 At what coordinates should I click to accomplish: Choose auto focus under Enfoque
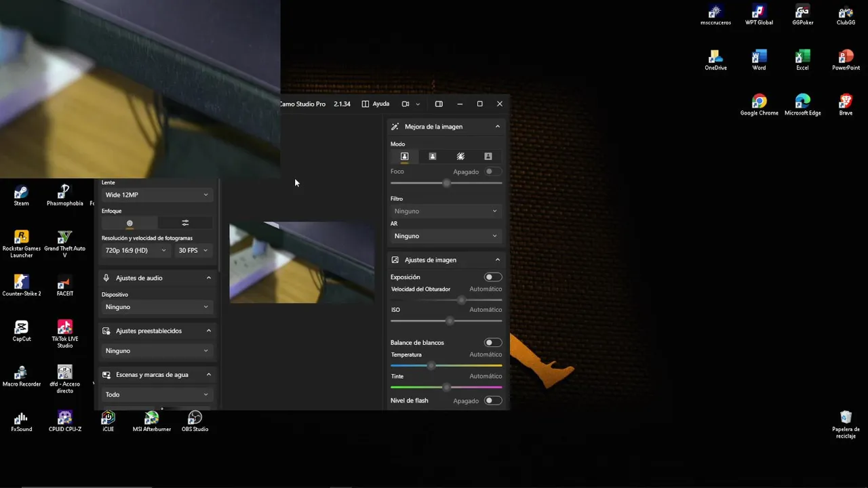click(130, 223)
